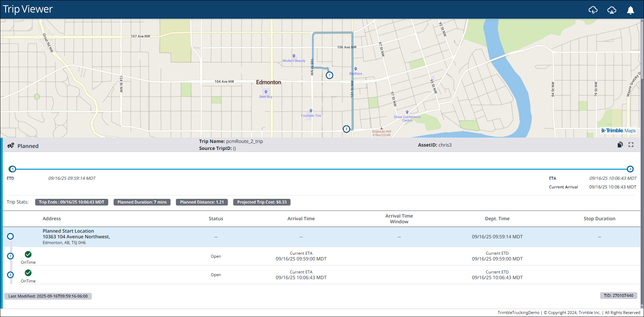644x317 pixels.
Task: Select stop 1 marker on the map
Action: (x=329, y=75)
